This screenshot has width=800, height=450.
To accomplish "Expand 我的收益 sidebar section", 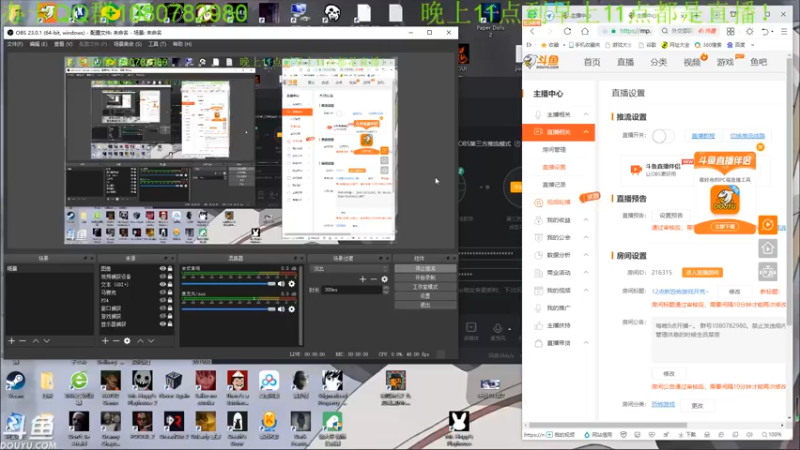I will [x=586, y=220].
